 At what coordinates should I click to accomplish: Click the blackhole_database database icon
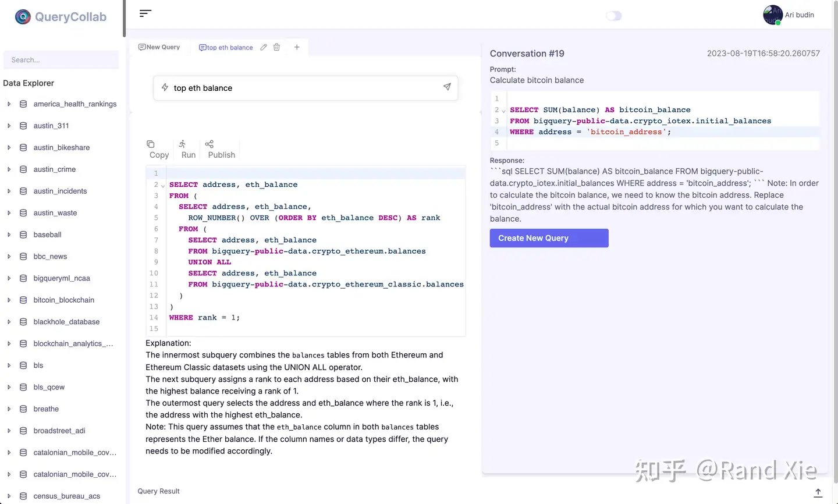pos(23,322)
